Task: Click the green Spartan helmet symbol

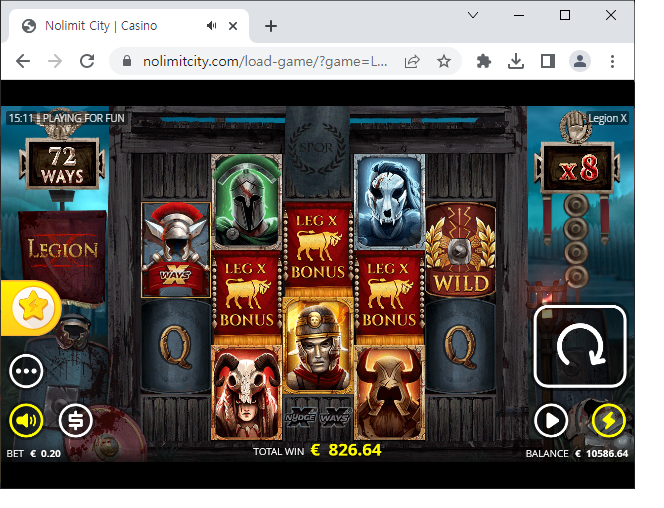Action: pyautogui.click(x=247, y=202)
